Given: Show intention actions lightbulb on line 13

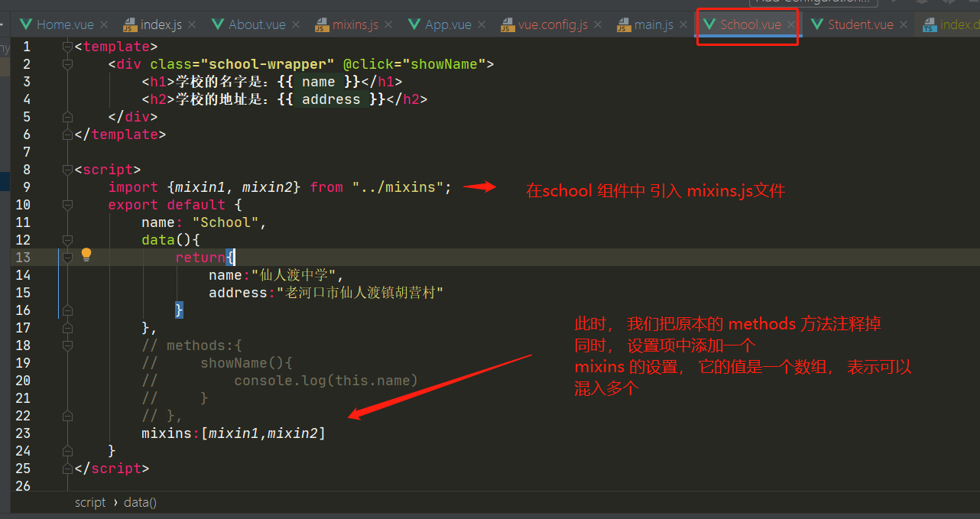Looking at the screenshot, I should pyautogui.click(x=86, y=255).
